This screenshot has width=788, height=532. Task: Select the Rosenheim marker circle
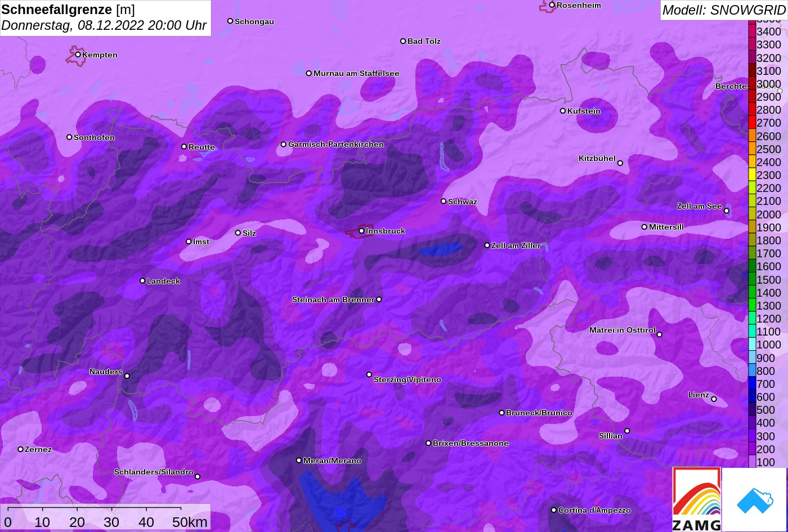coord(552,5)
